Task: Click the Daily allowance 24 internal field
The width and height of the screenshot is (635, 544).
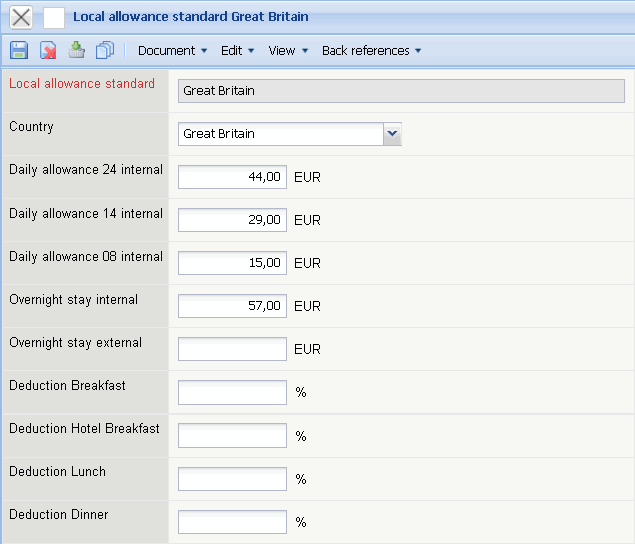Action: click(232, 177)
